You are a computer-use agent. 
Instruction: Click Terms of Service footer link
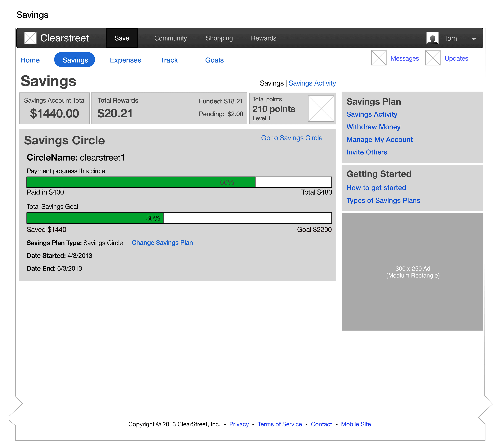(x=280, y=424)
